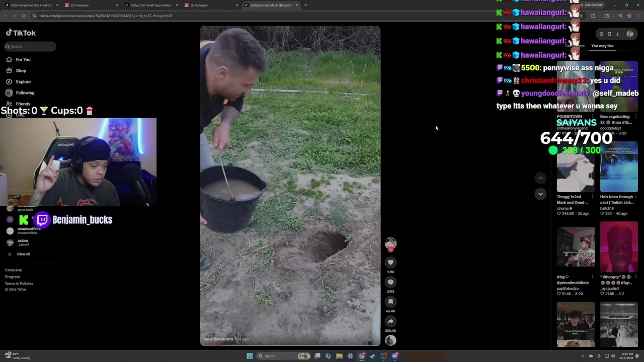Click the TikTok search field
This screenshot has height=362, width=644.
point(30,46)
